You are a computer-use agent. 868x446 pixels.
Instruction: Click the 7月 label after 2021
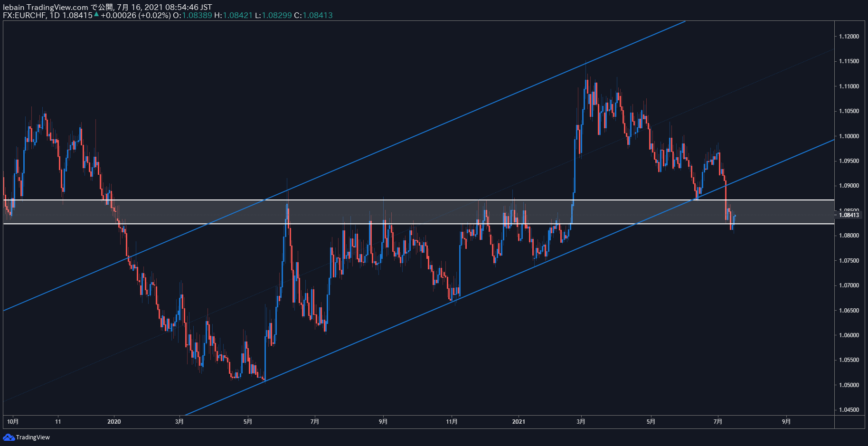(x=718, y=421)
